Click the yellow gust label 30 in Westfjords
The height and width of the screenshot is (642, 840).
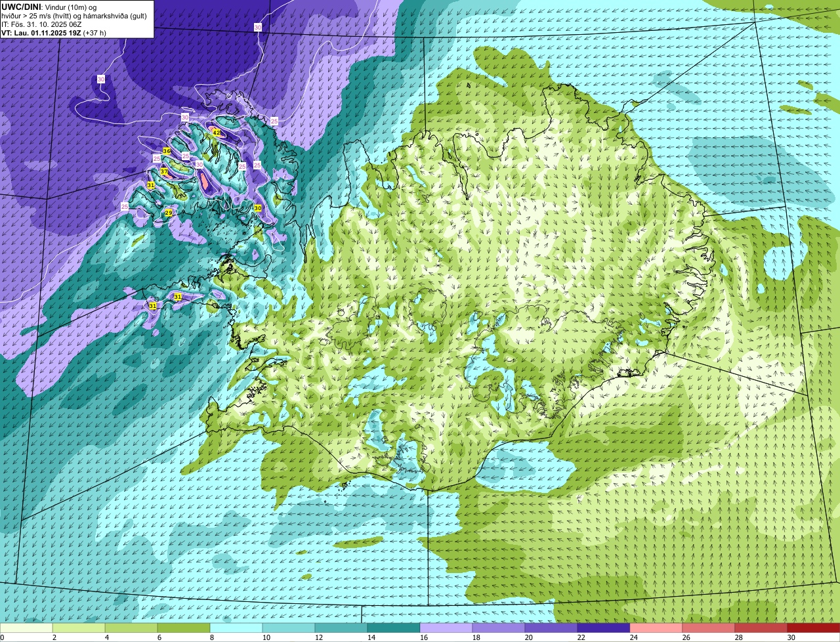point(258,207)
